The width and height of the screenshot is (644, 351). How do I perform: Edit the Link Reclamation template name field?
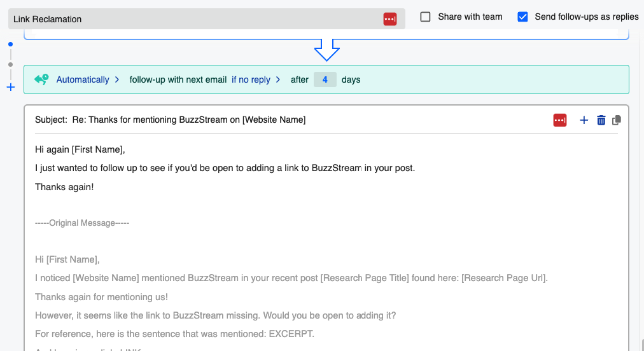point(207,19)
